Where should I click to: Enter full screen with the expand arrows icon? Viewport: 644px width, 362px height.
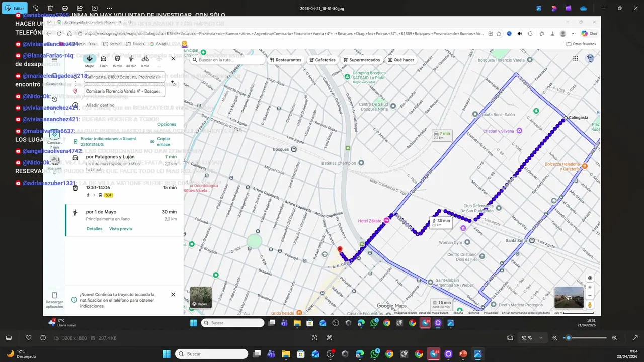tap(635, 338)
